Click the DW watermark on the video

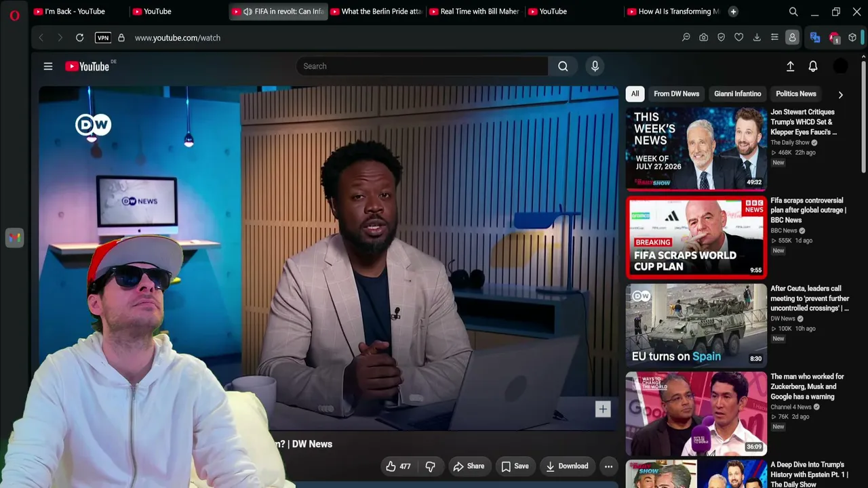93,125
